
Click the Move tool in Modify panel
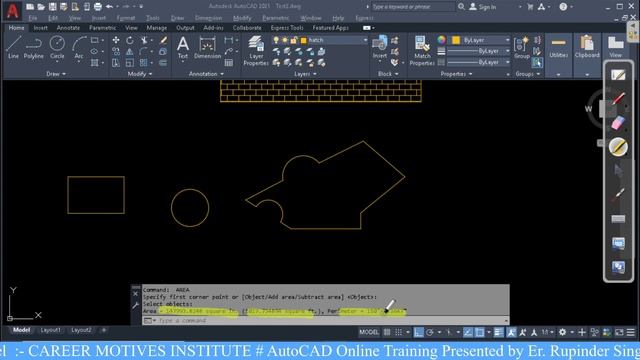point(116,40)
